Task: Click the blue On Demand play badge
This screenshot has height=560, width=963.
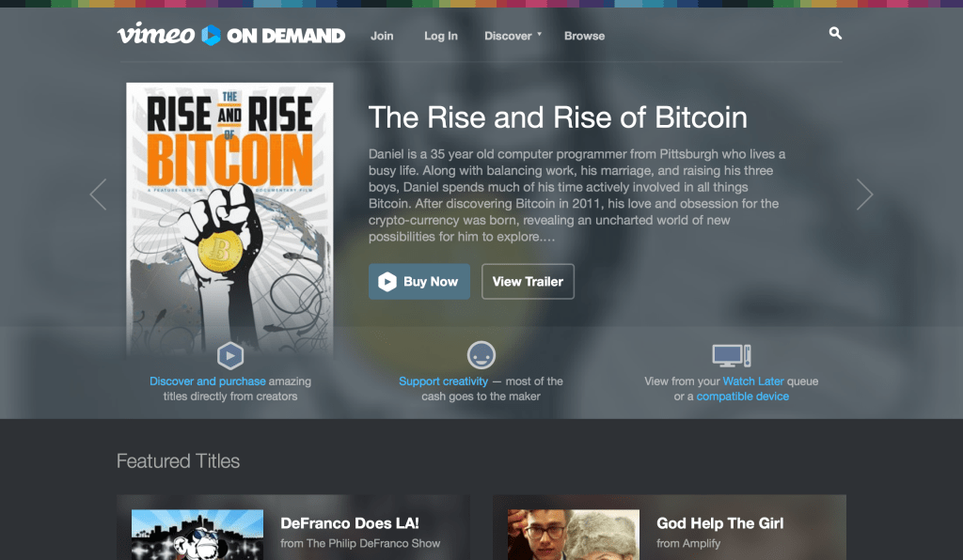Action: click(x=211, y=35)
